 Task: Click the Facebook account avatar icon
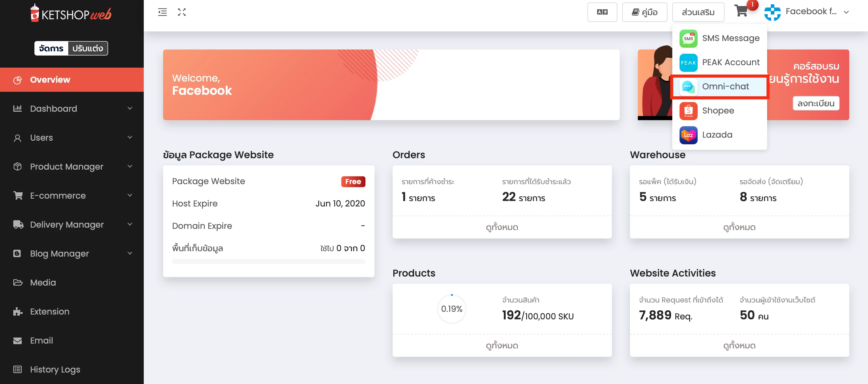pyautogui.click(x=772, y=12)
